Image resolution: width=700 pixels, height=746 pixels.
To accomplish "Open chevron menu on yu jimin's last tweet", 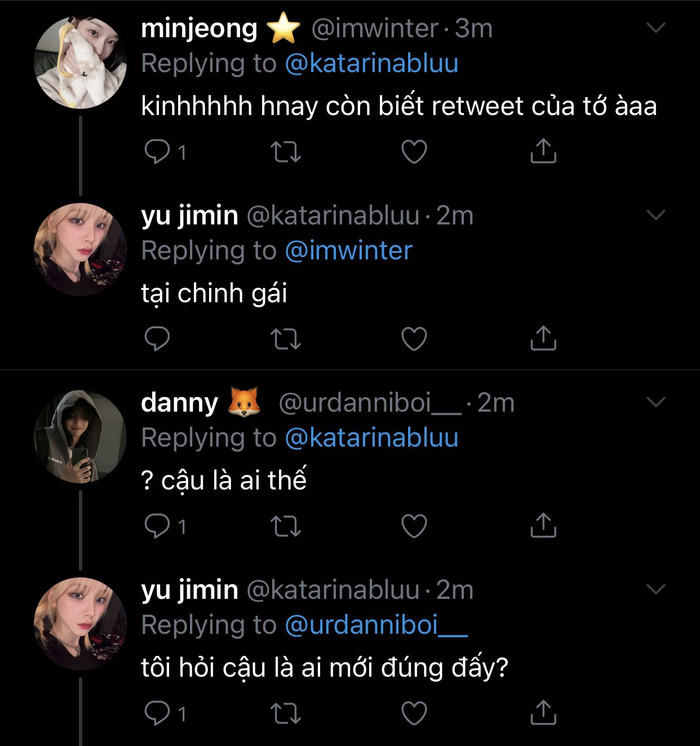I will pos(656,589).
